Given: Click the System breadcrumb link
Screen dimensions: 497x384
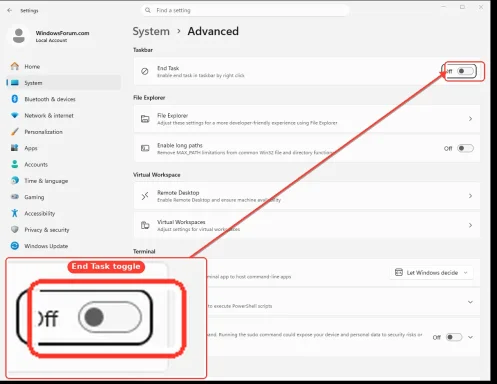Looking at the screenshot, I should 151,31.
